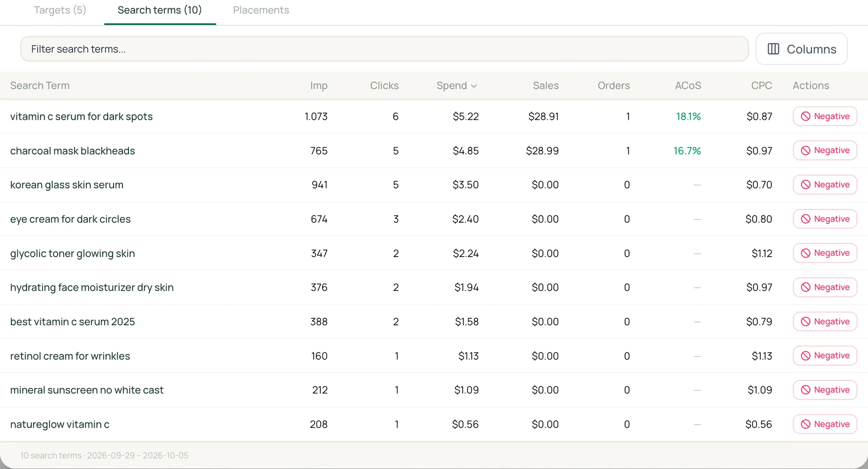The image size is (868, 469).
Task: Open the Columns chooser button
Action: tap(801, 49)
